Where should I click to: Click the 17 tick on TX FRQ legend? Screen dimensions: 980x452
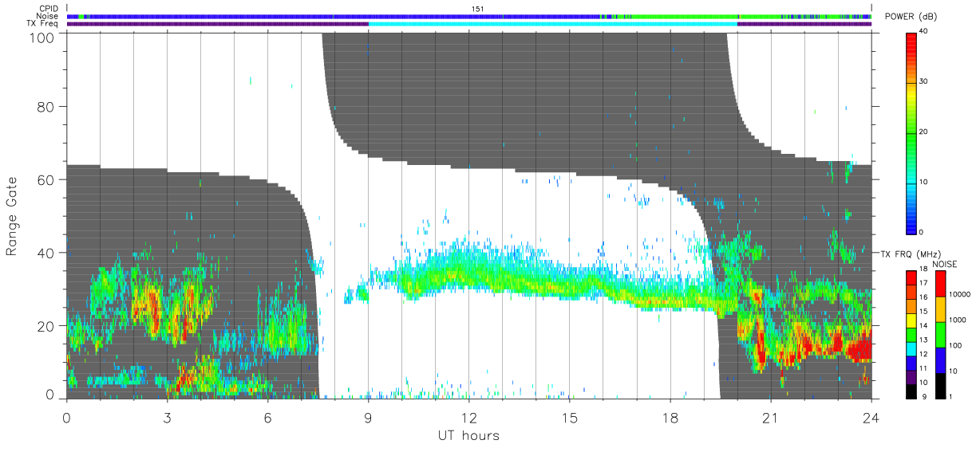(x=924, y=283)
